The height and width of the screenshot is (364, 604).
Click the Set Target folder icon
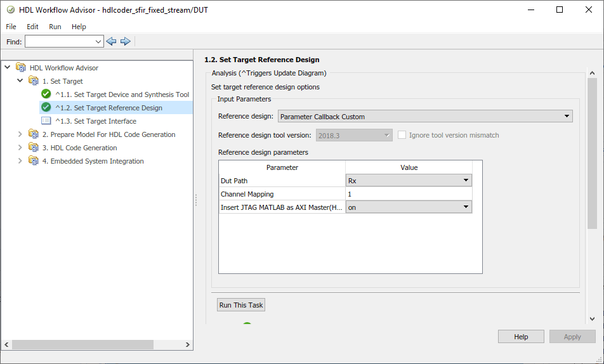coord(34,81)
